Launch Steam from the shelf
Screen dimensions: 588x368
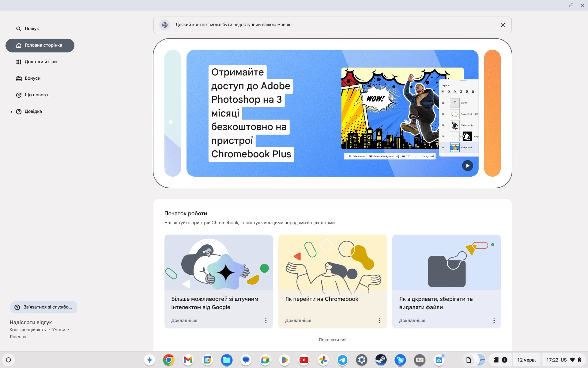click(x=381, y=360)
